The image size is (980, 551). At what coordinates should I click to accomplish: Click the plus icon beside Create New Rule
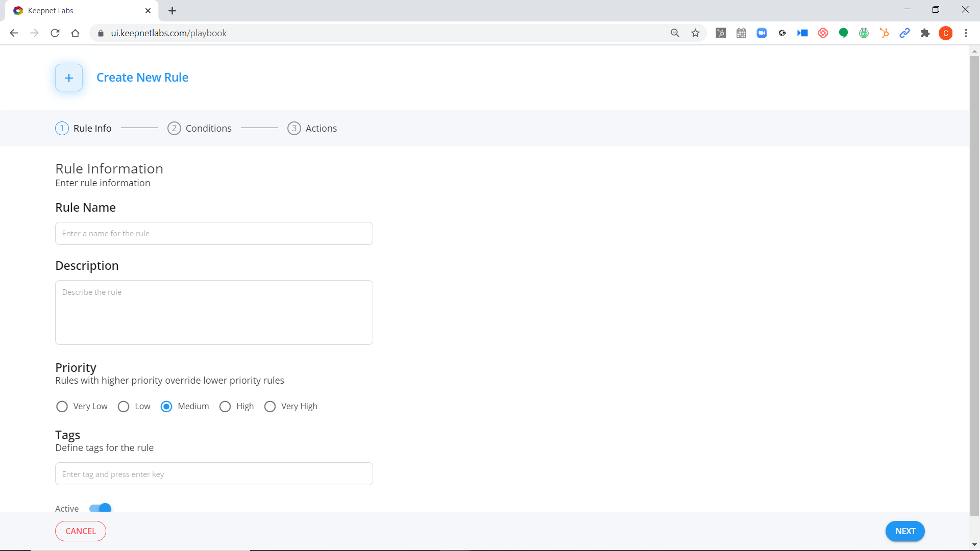pos(68,78)
